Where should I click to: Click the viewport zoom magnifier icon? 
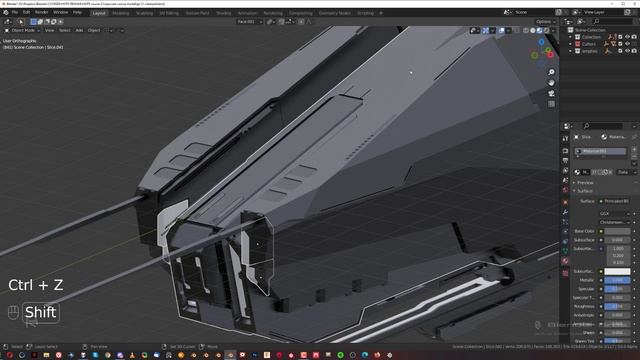(551, 72)
